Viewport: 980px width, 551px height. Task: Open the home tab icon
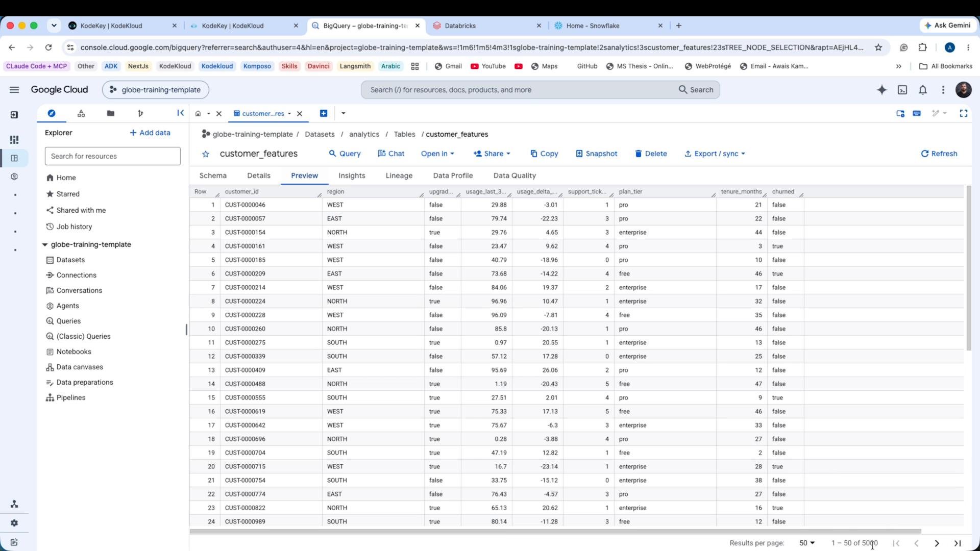tap(198, 114)
